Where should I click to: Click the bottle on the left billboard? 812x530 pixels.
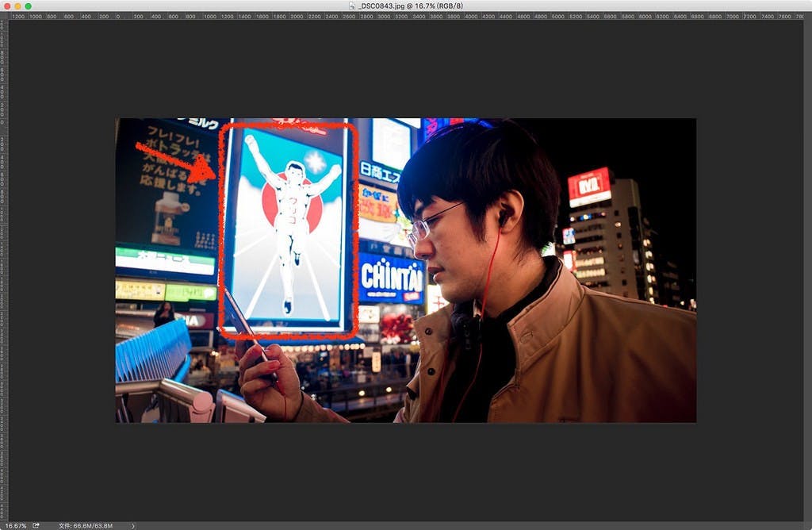pos(167,220)
